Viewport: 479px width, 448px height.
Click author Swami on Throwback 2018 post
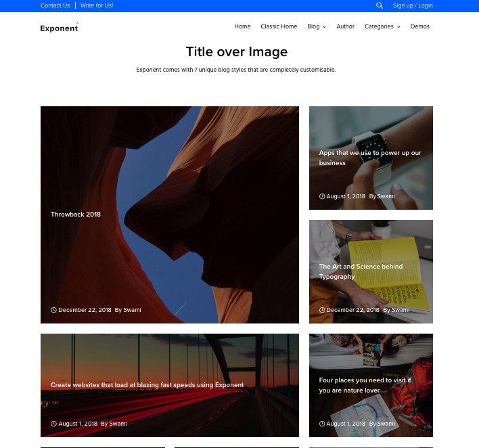pyautogui.click(x=132, y=310)
